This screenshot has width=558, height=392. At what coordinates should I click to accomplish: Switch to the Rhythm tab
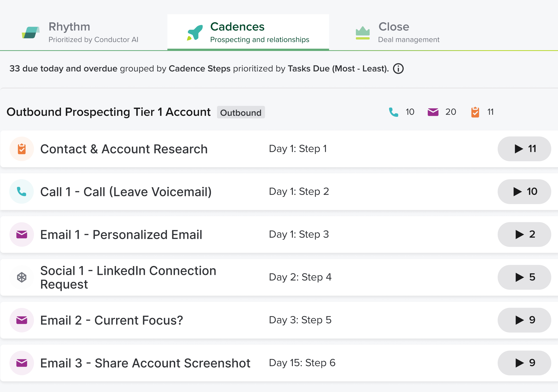coord(84,32)
